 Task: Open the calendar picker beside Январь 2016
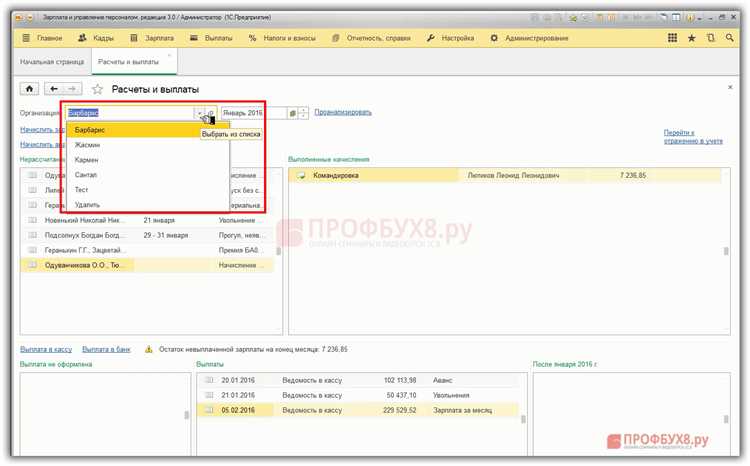coord(292,113)
